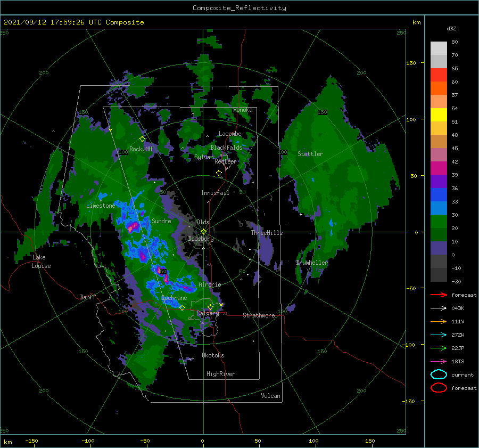
Task: Click the 04DK legend label
Action: coord(458,308)
